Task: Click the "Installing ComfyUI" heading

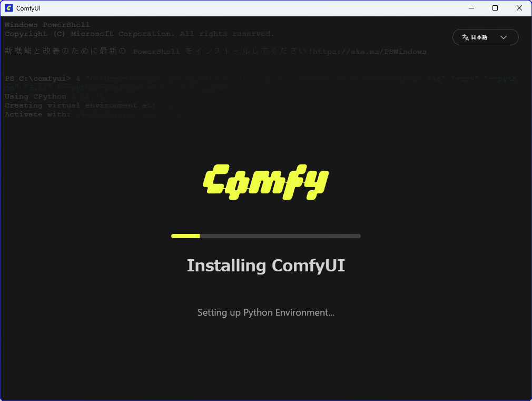Action: 266,266
